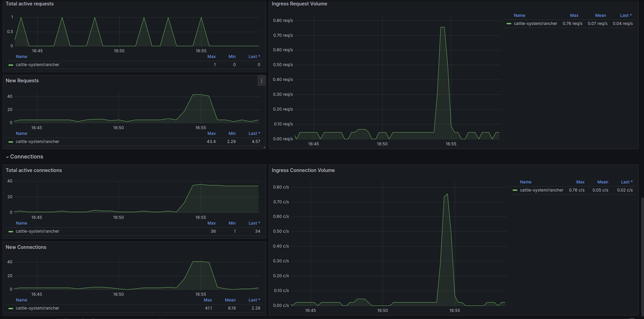Open Total active connections panel title
The height and width of the screenshot is (319, 644).
pyautogui.click(x=34, y=170)
